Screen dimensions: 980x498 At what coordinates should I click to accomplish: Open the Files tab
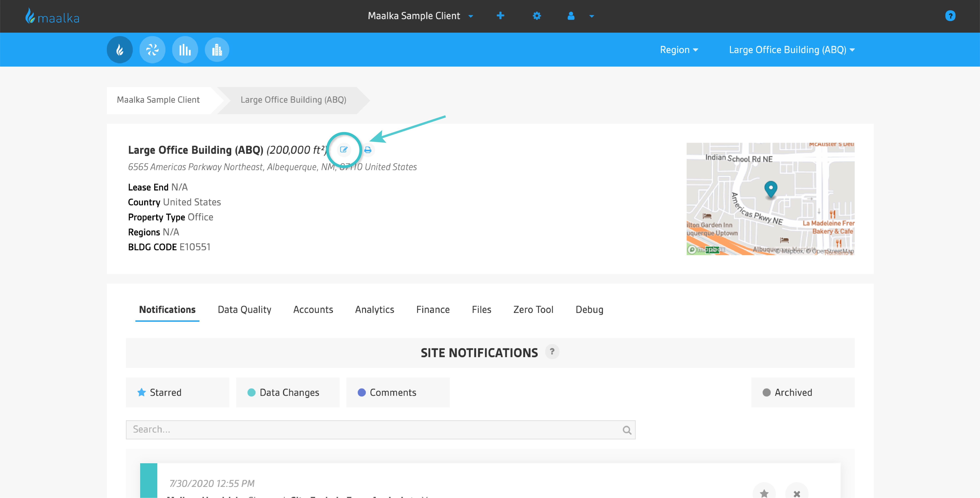[482, 310]
